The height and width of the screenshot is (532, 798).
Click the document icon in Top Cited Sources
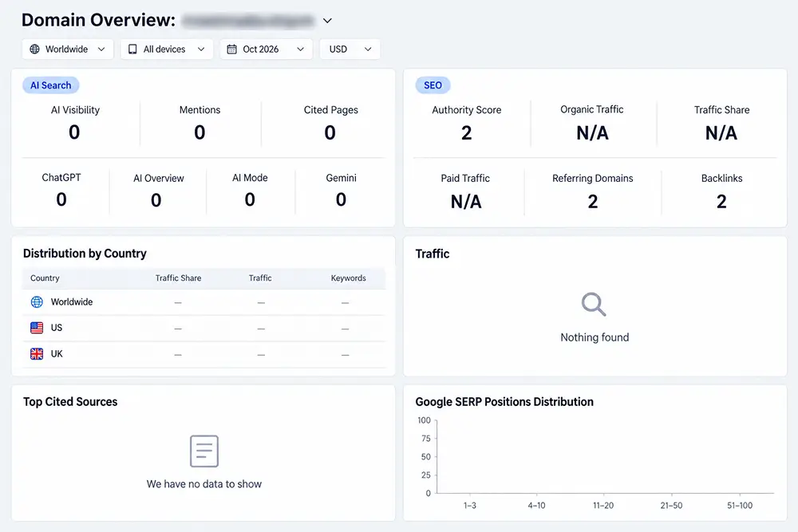pyautogui.click(x=204, y=451)
